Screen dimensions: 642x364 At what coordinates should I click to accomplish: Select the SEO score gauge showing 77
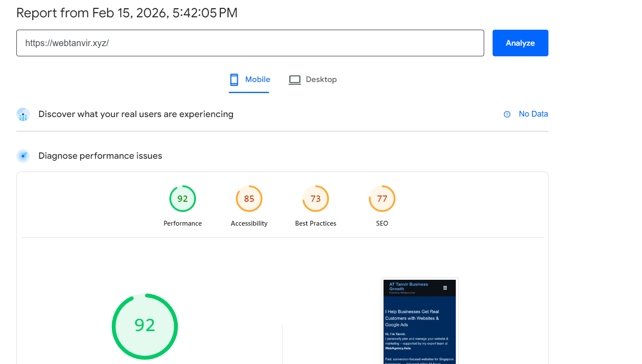tap(382, 199)
